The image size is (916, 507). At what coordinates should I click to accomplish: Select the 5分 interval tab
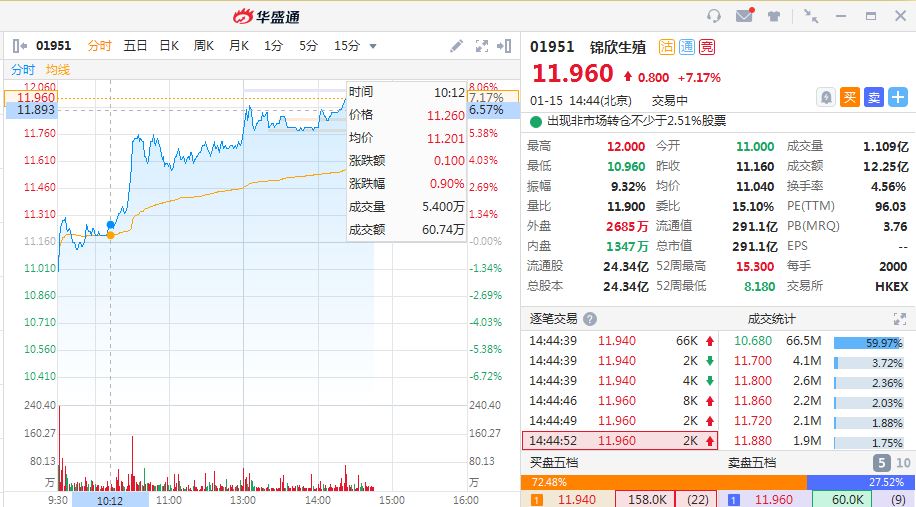[308, 46]
